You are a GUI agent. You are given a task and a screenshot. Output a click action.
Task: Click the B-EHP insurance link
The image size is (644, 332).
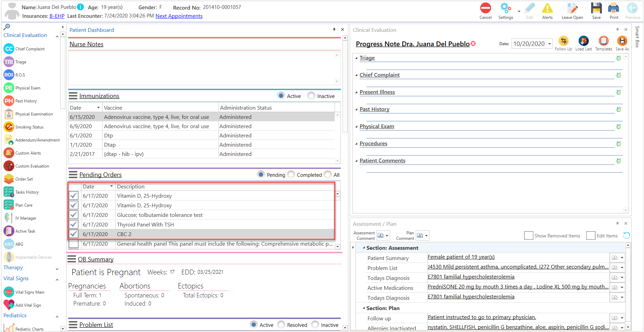(x=57, y=16)
